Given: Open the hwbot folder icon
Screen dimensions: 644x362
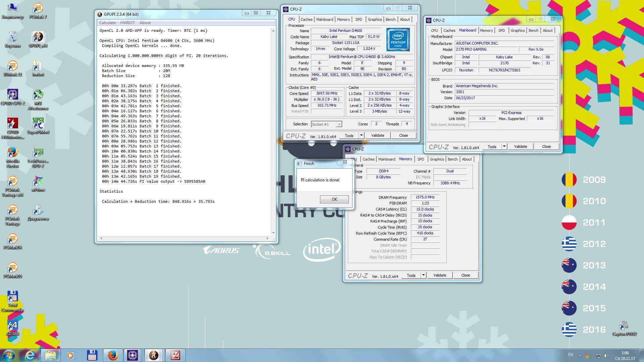Looking at the screenshot, I should coord(38,68).
